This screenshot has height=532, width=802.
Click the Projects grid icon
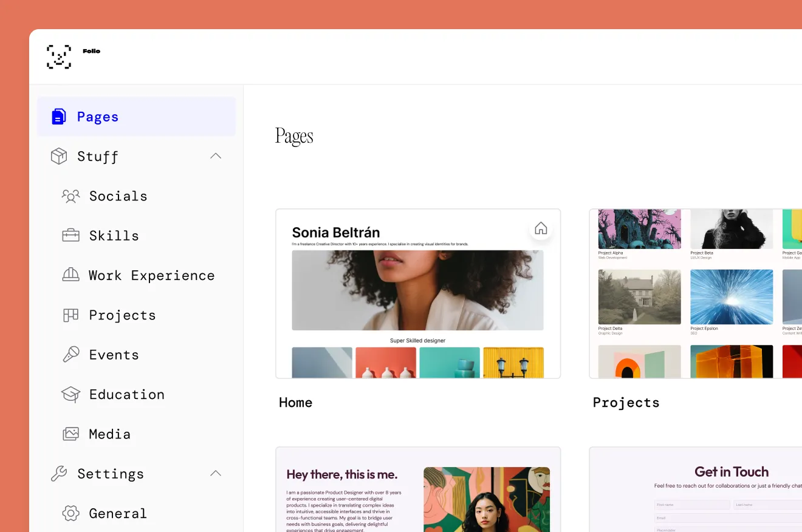click(x=71, y=315)
